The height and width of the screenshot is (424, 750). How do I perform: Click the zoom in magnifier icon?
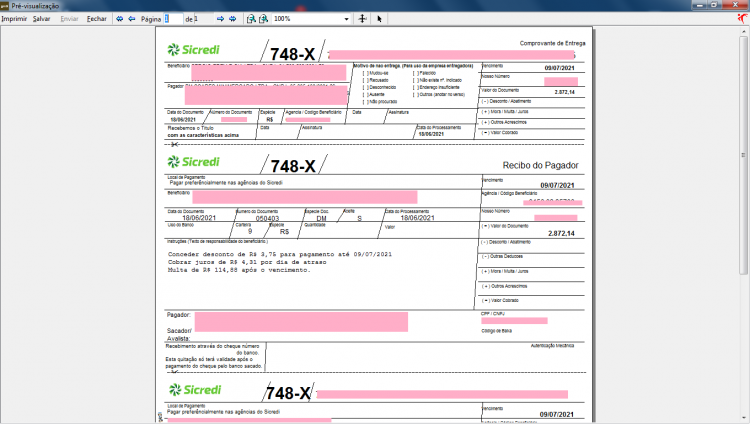point(263,19)
